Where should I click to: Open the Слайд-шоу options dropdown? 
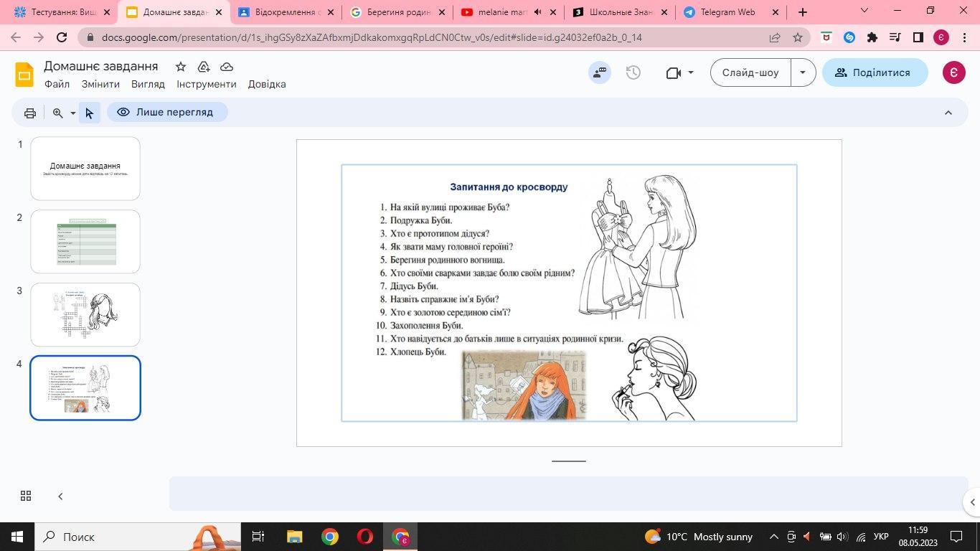[x=803, y=72]
